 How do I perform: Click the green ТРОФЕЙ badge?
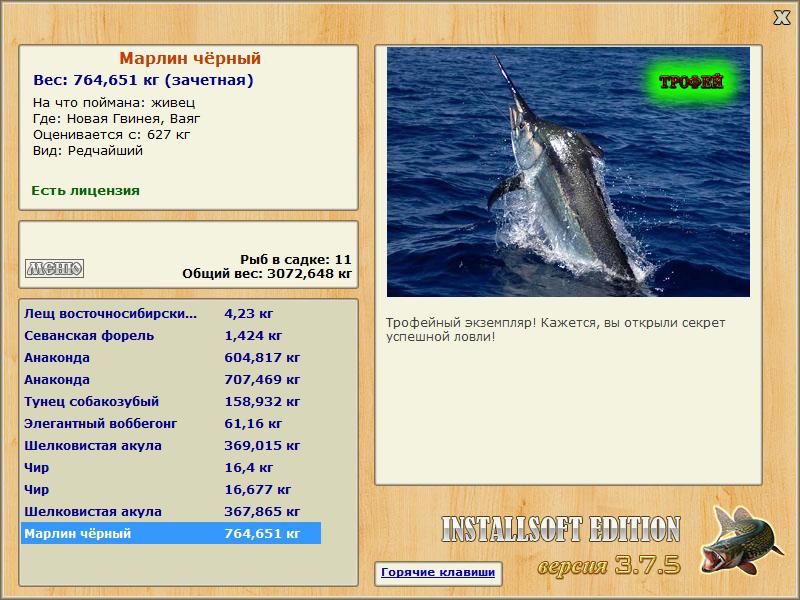(x=691, y=82)
